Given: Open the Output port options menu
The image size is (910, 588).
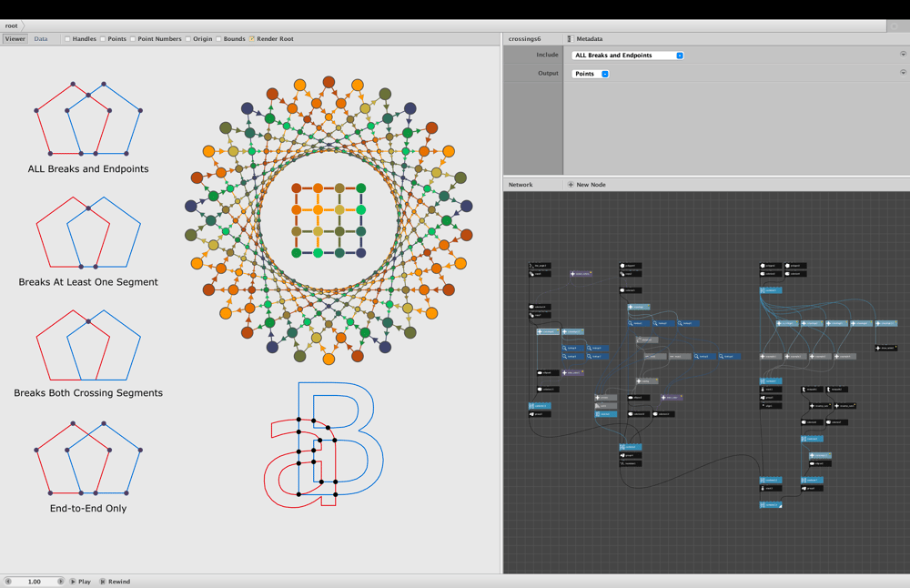Looking at the screenshot, I should click(903, 73).
